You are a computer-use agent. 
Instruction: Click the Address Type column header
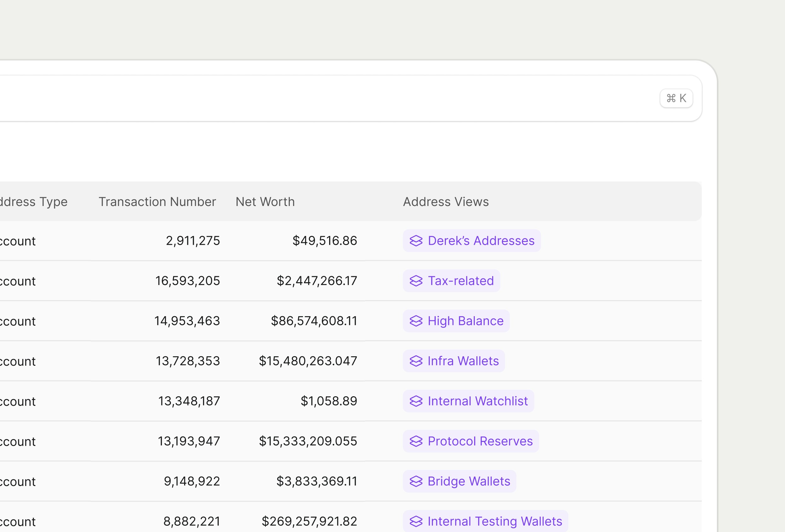pos(33,202)
